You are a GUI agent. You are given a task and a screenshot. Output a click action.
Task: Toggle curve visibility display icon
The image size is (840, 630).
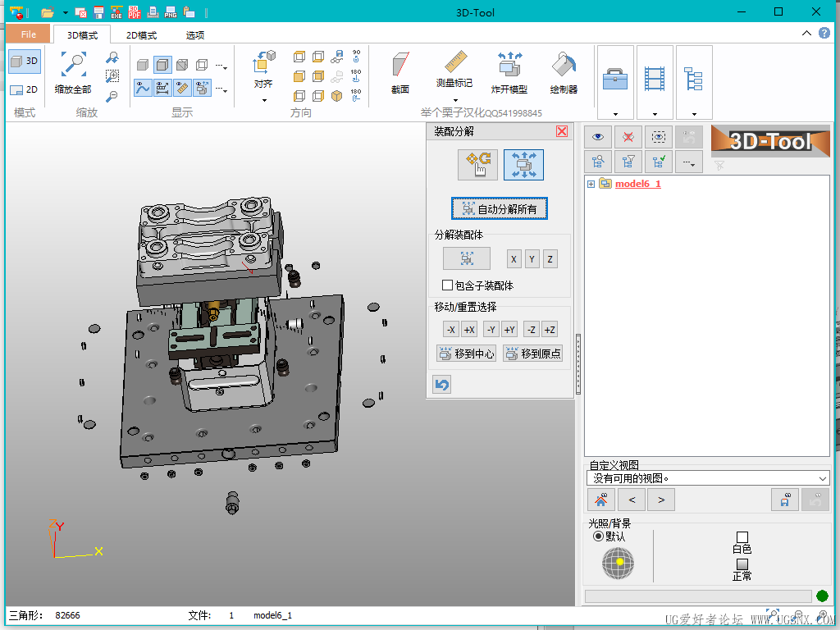143,87
